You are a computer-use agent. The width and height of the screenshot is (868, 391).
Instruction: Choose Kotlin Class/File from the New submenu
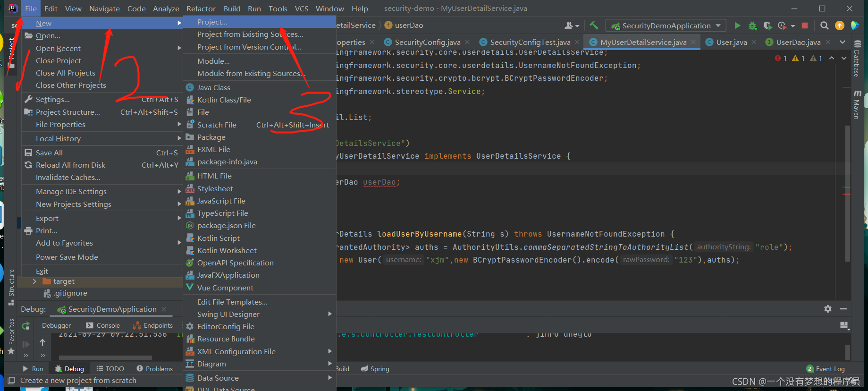click(260, 100)
